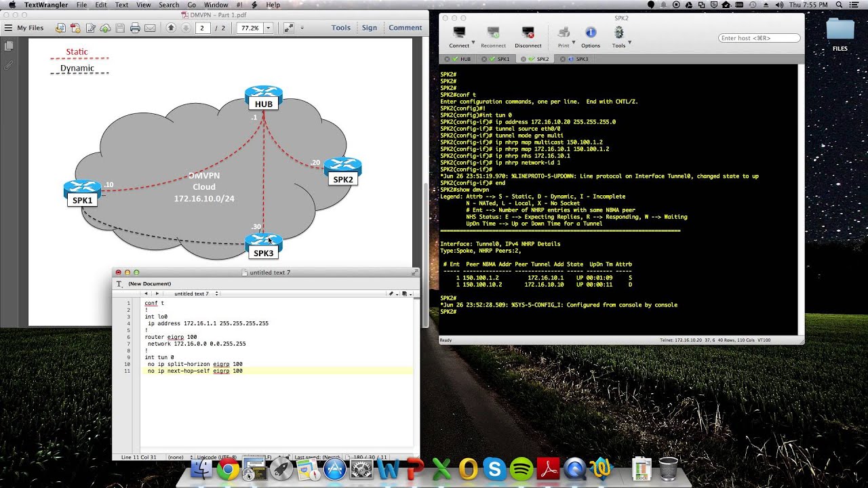Open the Text menu in the menu bar
Screen dimensions: 868x488
[x=121, y=5]
